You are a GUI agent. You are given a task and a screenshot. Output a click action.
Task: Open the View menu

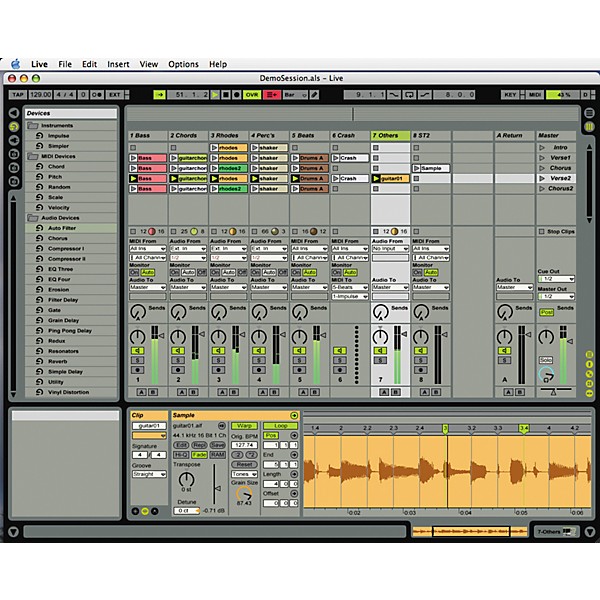pyautogui.click(x=149, y=64)
